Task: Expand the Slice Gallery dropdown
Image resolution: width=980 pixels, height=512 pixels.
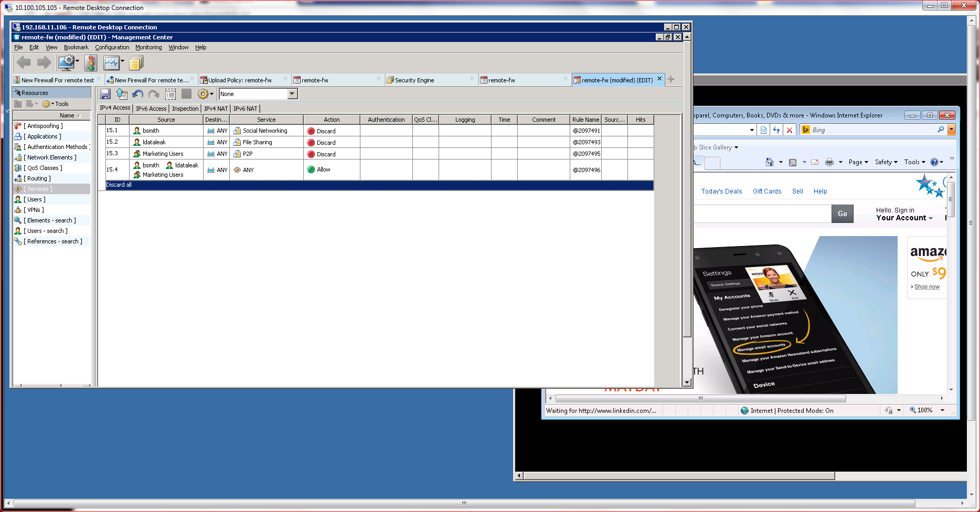Action: click(x=736, y=147)
